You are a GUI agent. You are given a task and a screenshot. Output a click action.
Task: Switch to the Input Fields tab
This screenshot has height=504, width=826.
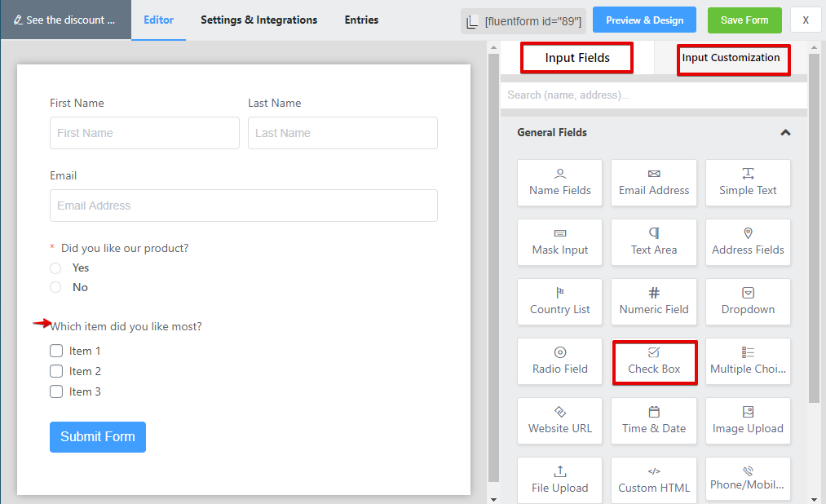576,58
